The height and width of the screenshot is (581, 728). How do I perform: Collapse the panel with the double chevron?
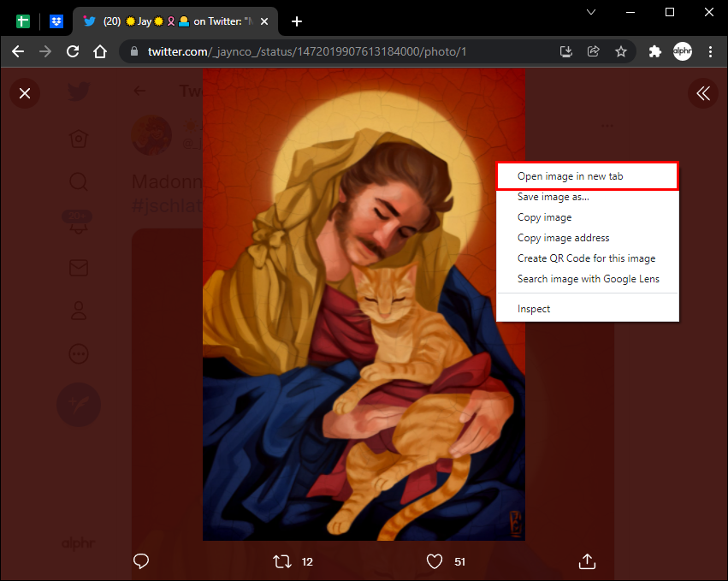(x=702, y=93)
